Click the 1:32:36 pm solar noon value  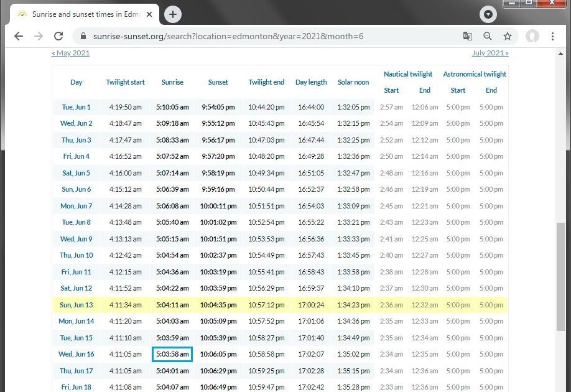point(353,156)
